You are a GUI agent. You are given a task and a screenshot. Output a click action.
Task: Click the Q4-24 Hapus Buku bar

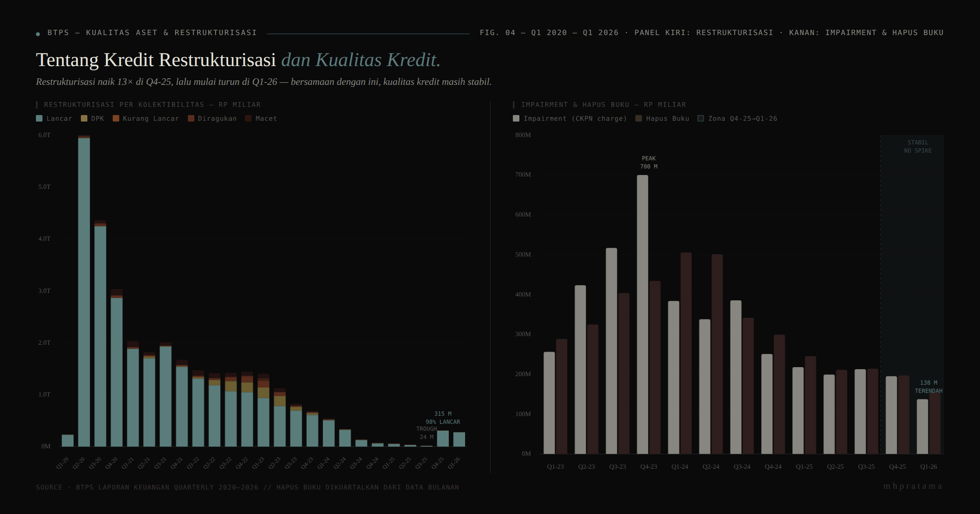click(780, 394)
